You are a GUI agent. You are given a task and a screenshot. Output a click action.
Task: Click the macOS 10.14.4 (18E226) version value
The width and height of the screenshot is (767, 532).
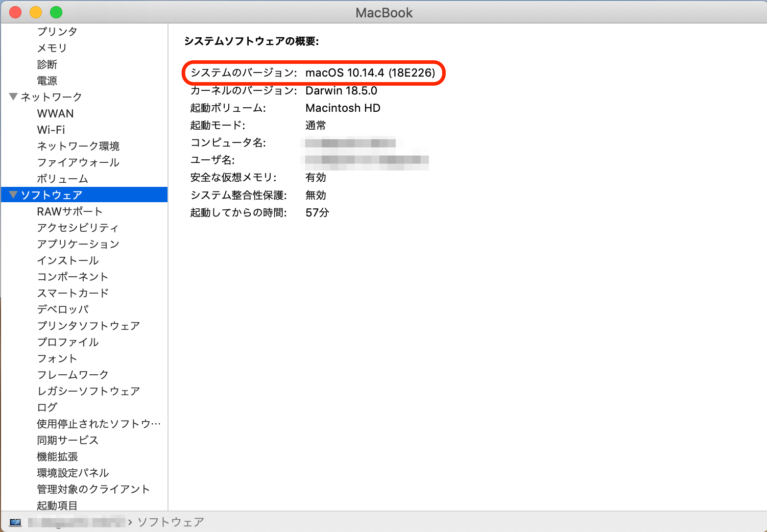pyautogui.click(x=370, y=72)
